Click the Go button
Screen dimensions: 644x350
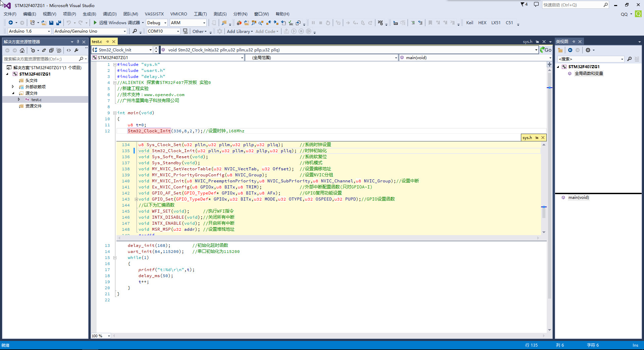tap(546, 50)
